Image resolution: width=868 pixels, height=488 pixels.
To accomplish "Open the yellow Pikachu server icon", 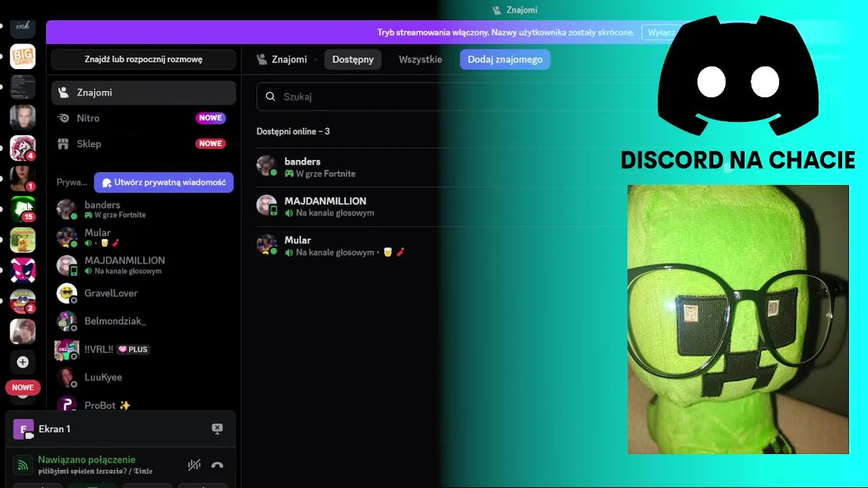I will (22, 240).
